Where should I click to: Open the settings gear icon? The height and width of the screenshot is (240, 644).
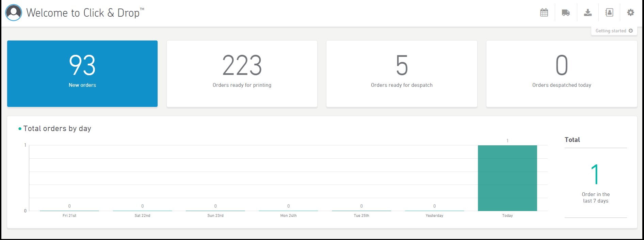tap(630, 13)
